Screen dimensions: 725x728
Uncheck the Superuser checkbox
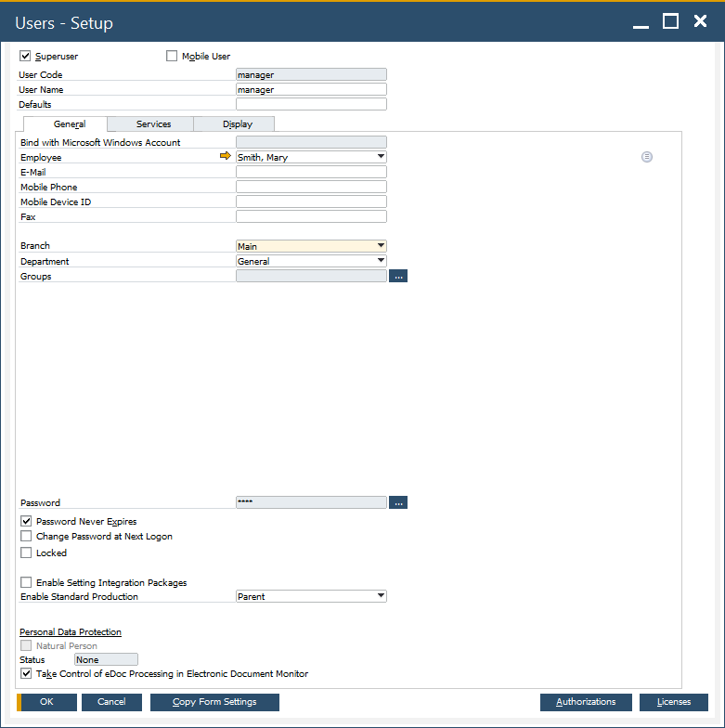25,56
